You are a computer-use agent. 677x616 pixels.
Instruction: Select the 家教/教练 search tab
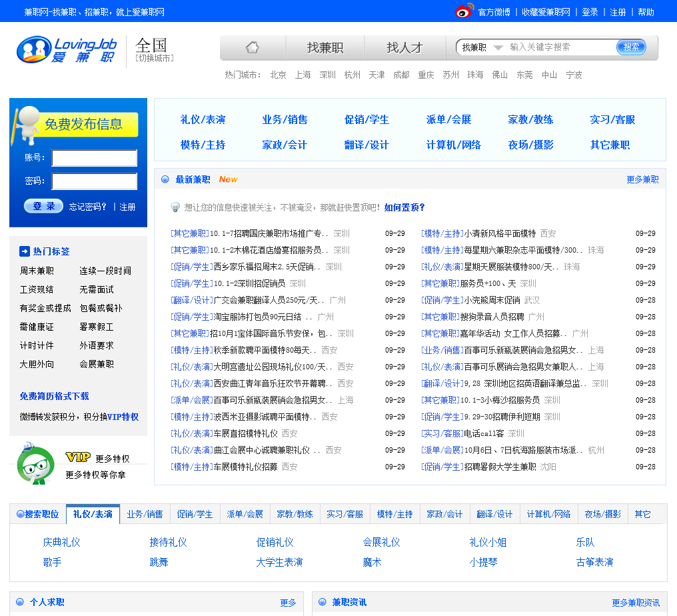click(x=295, y=514)
